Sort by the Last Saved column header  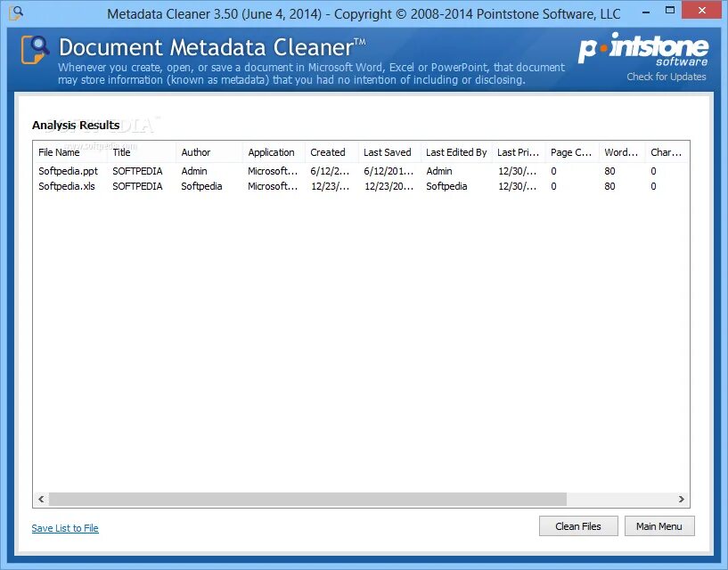pyautogui.click(x=389, y=152)
